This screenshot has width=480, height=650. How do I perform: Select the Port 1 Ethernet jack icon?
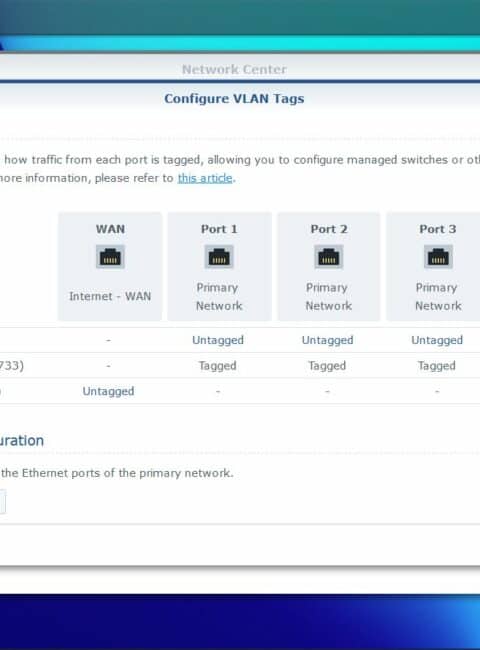click(x=219, y=257)
